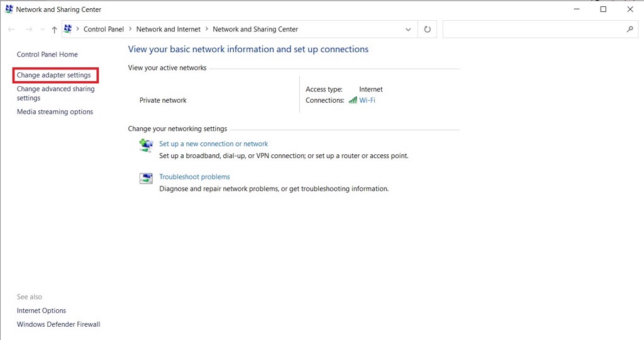This screenshot has height=340, width=644.
Task: Expand chevron after Network and Internet
Action: [206, 29]
